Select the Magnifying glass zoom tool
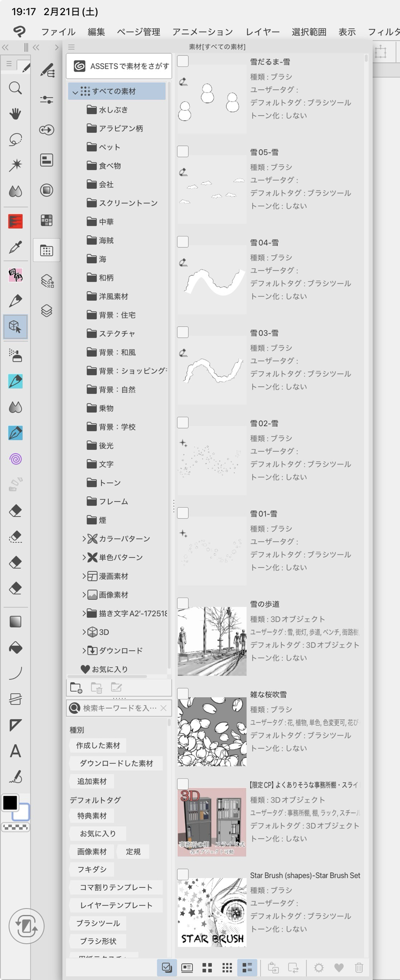The width and height of the screenshot is (400, 980). click(15, 88)
